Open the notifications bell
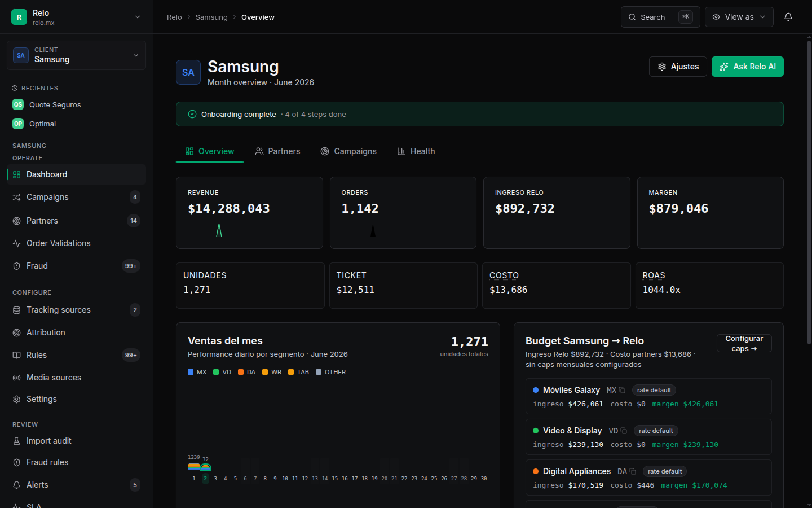 (788, 17)
